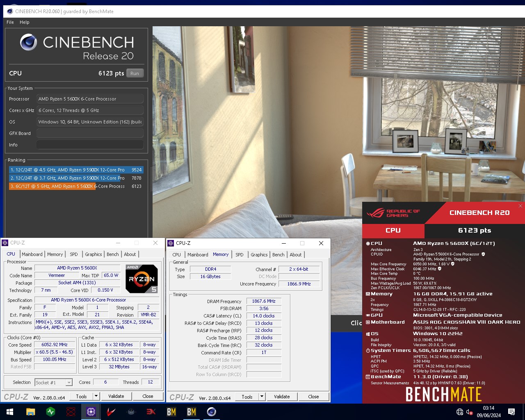
Task: Open SPD tab in left CPU-Z
Action: click(x=74, y=254)
